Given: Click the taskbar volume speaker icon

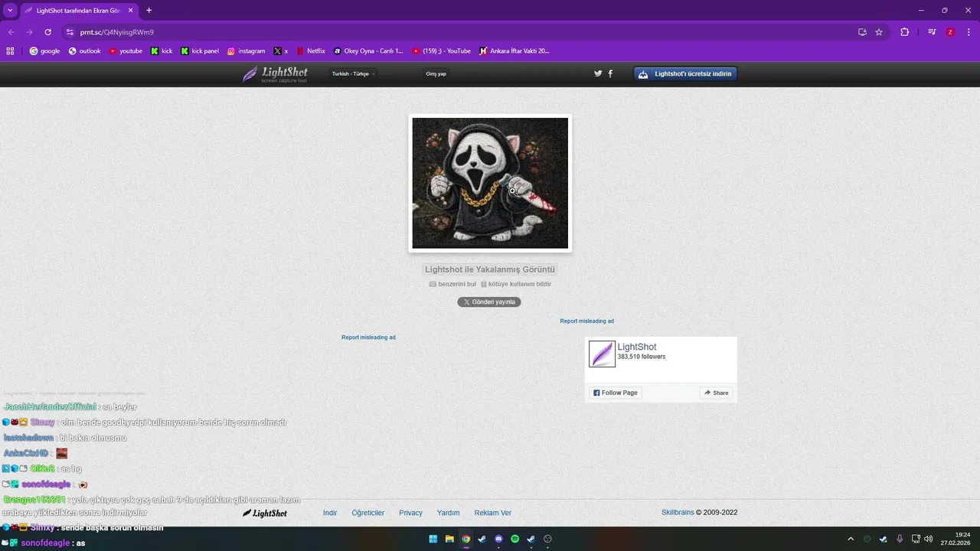Looking at the screenshot, I should click(x=929, y=539).
